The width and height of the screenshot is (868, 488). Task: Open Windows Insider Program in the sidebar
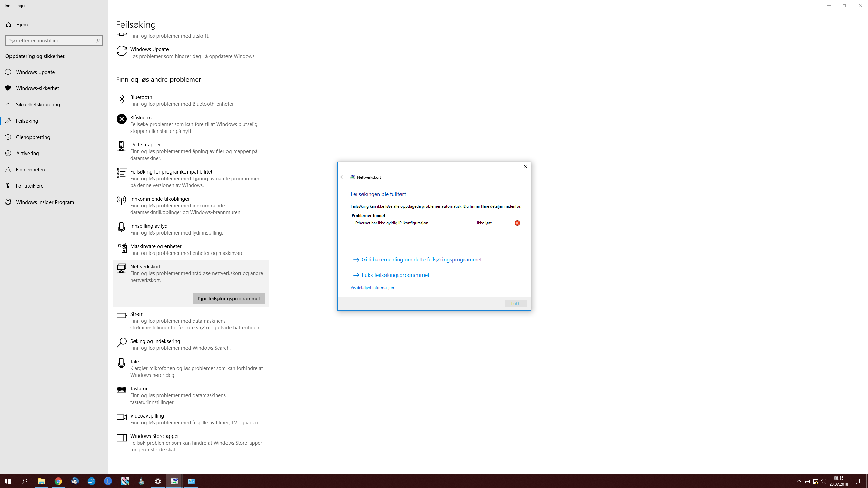tap(54, 202)
